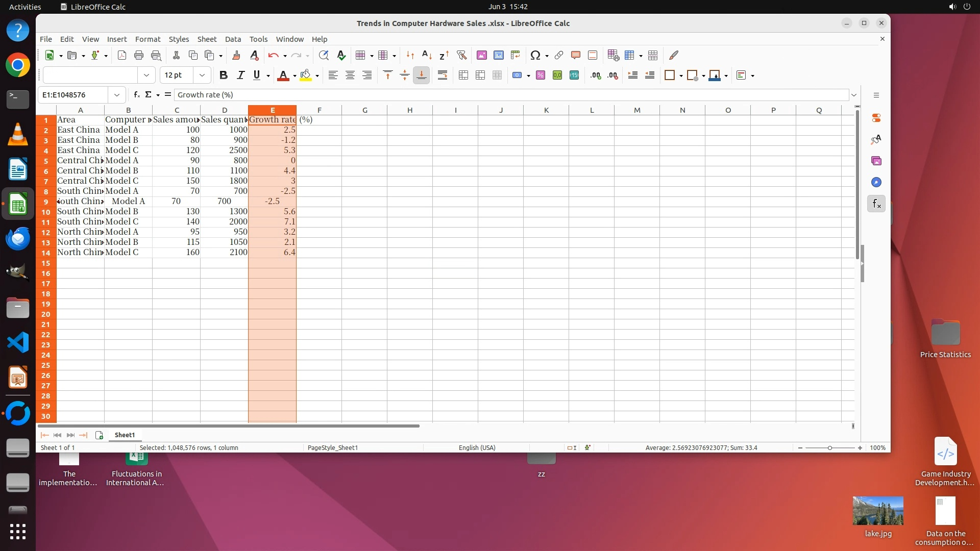Click the Insert Chart icon

coord(499,55)
